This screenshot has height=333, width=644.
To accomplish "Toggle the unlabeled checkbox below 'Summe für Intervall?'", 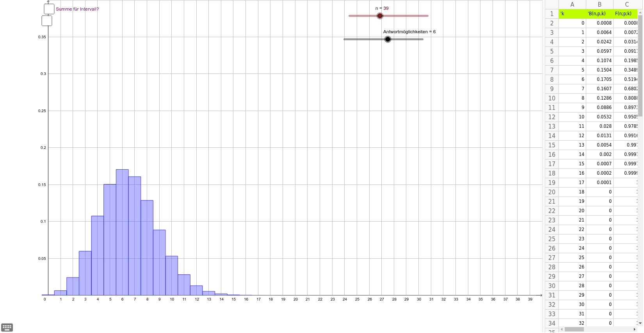I will 47,21.
